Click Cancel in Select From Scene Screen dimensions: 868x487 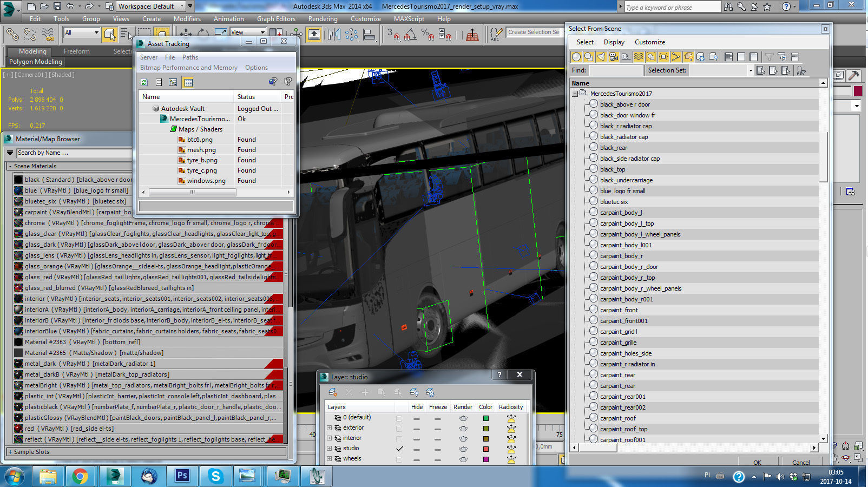(801, 463)
